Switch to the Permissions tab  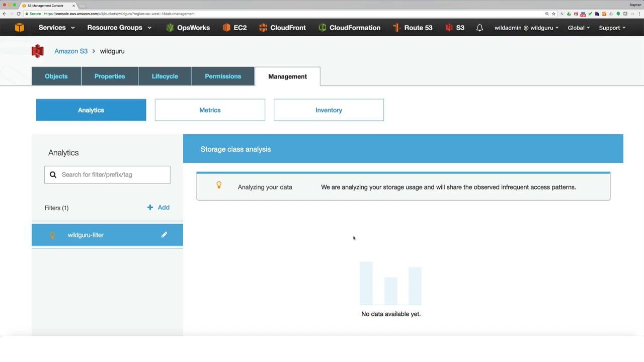223,76
